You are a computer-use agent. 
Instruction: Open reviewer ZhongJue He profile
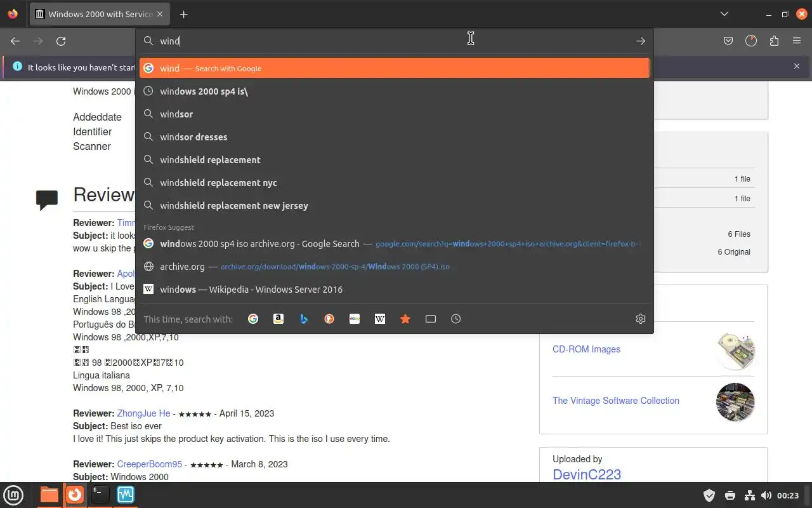pyautogui.click(x=143, y=413)
